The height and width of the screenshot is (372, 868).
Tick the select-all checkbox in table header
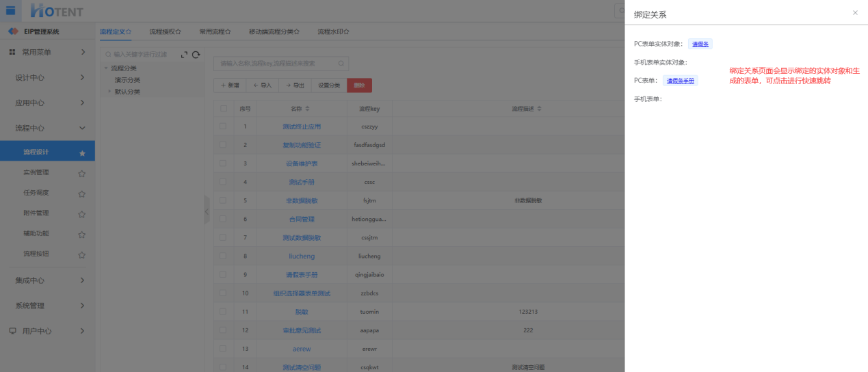pyautogui.click(x=223, y=109)
